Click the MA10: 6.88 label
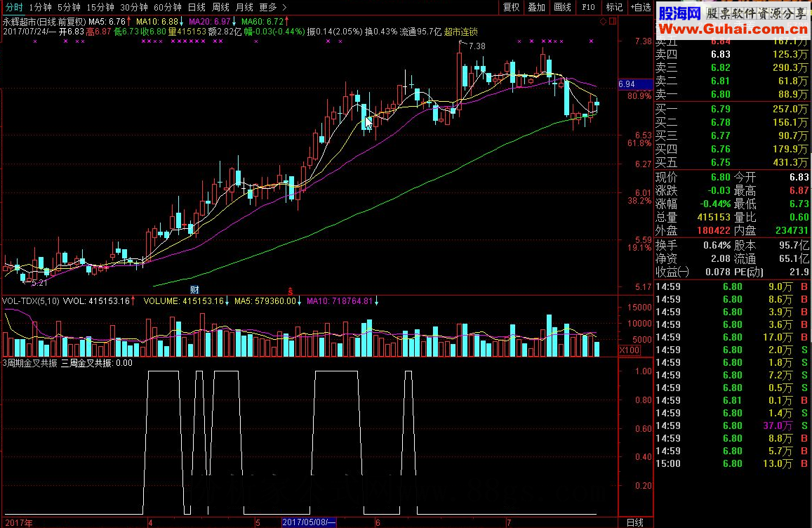812x528 pixels. [157, 22]
